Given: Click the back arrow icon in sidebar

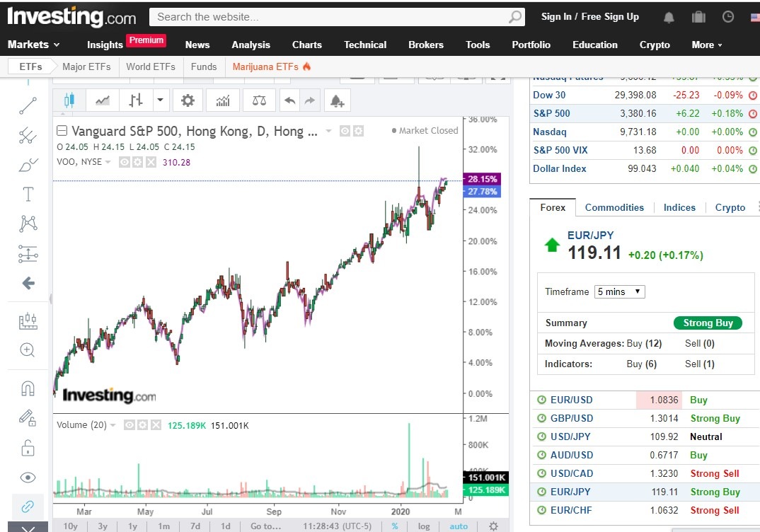Looking at the screenshot, I should click(x=28, y=283).
